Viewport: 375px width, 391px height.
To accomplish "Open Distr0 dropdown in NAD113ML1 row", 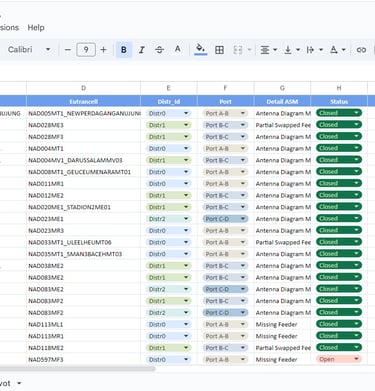I will (x=168, y=324).
